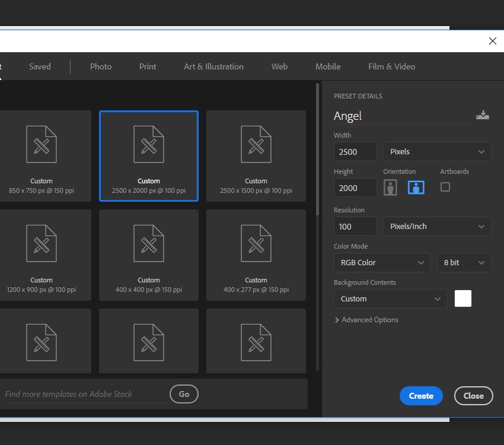504x445 pixels.
Task: Click the Resolution field showing 100
Action: pos(355,227)
